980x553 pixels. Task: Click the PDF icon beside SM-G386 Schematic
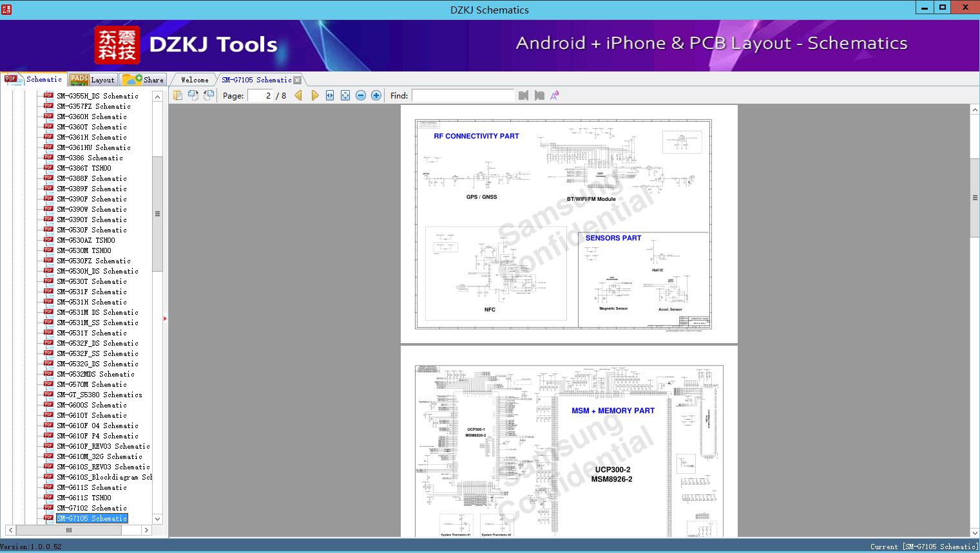(x=48, y=158)
